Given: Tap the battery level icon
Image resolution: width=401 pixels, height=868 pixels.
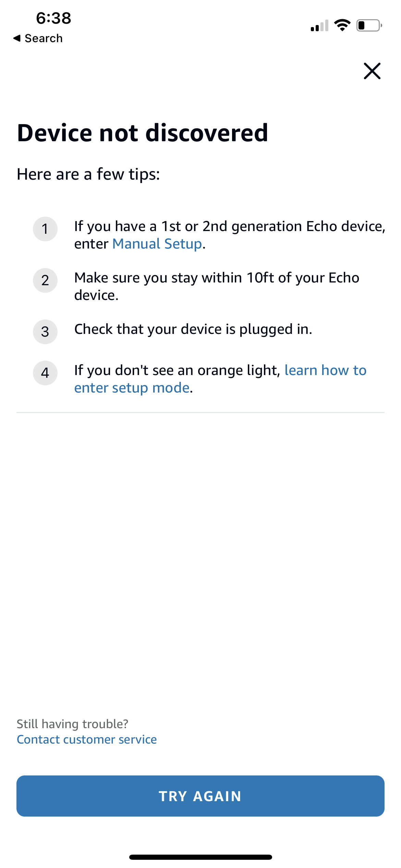Looking at the screenshot, I should click(369, 25).
